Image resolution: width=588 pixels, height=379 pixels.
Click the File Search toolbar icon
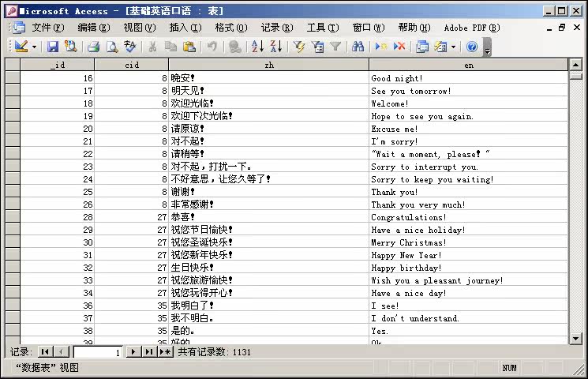click(70, 47)
